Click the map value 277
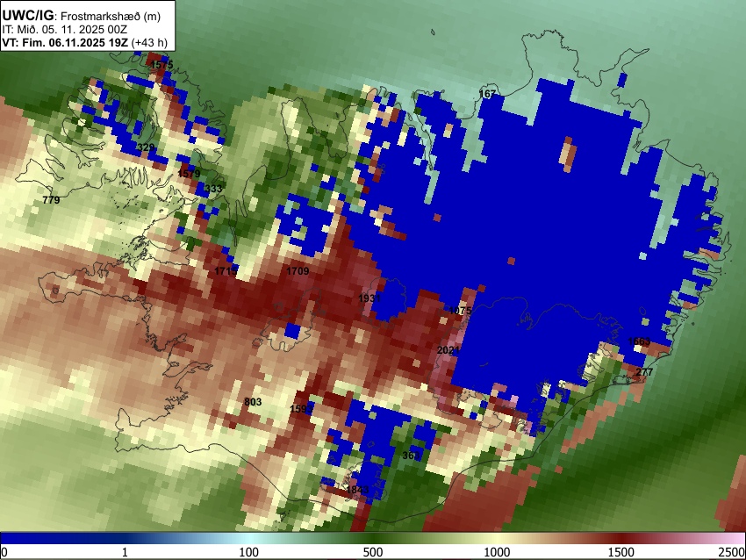 644,371
